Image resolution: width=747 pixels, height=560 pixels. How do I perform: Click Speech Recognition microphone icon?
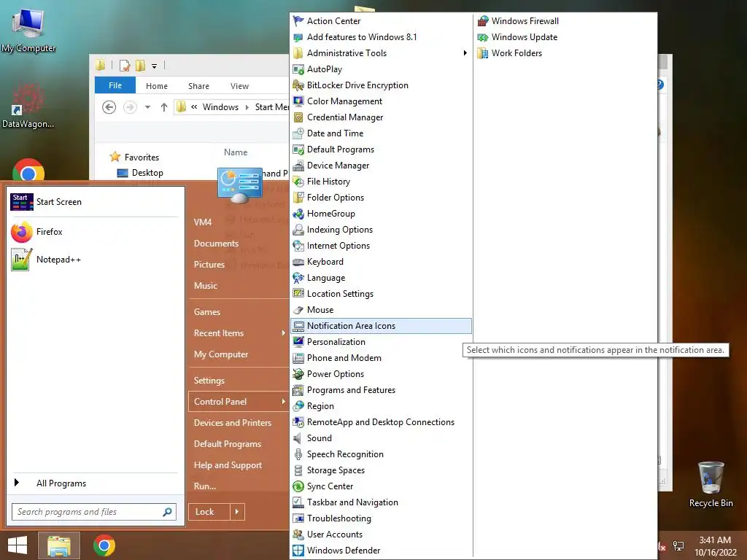pos(298,454)
